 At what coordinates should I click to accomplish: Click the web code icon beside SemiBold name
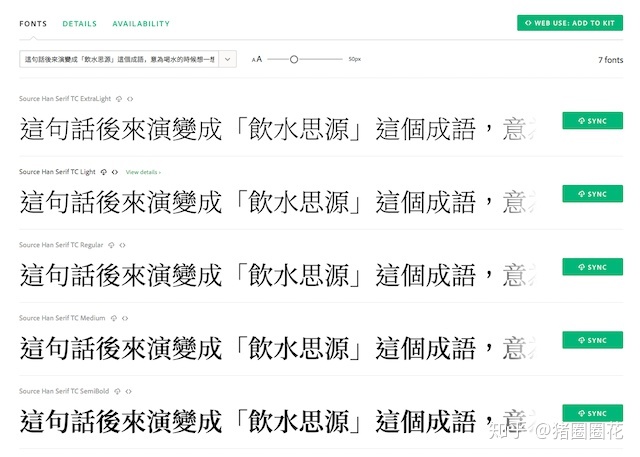pyautogui.click(x=129, y=391)
